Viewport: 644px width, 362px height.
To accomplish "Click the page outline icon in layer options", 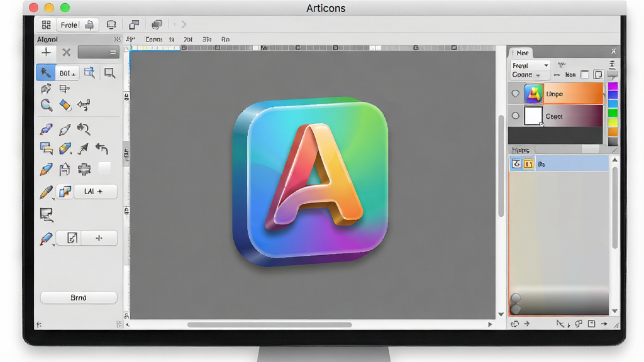I will click(598, 75).
